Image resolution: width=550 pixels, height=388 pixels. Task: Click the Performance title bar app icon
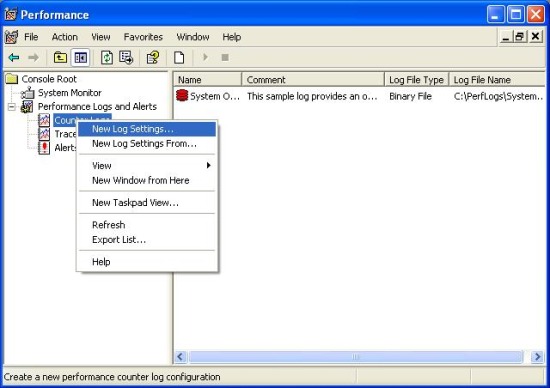pyautogui.click(x=11, y=14)
